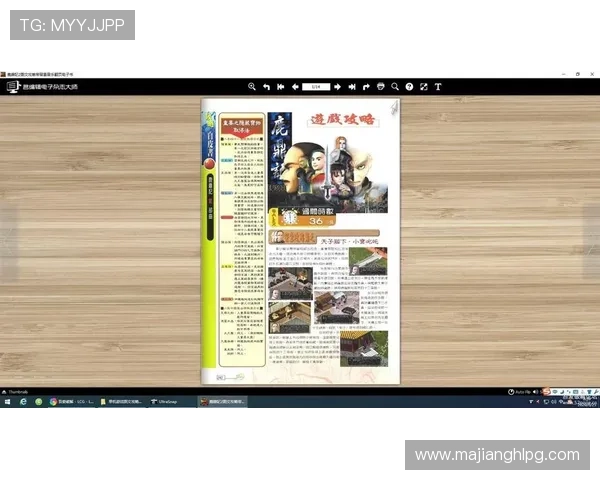The width and height of the screenshot is (600, 480).
Task: Jump to the first page
Action: pos(281,87)
